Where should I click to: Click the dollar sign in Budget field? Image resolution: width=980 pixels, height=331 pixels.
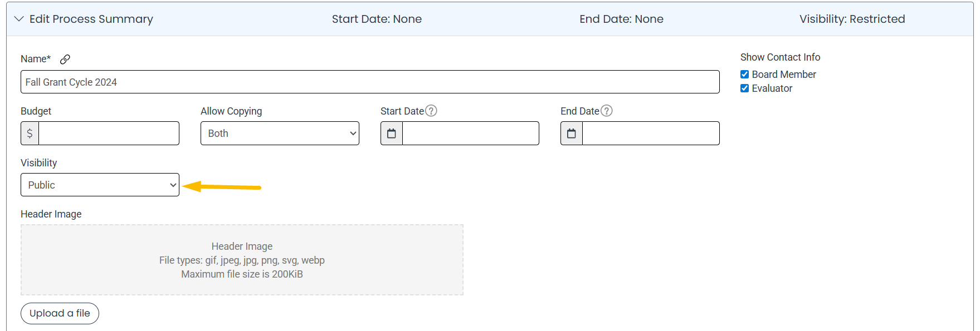(x=30, y=133)
